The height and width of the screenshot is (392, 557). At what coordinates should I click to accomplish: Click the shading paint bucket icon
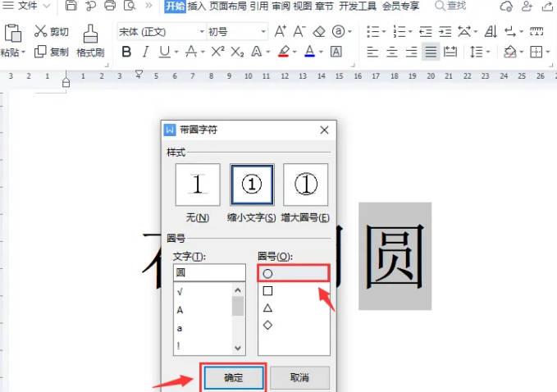coord(510,52)
